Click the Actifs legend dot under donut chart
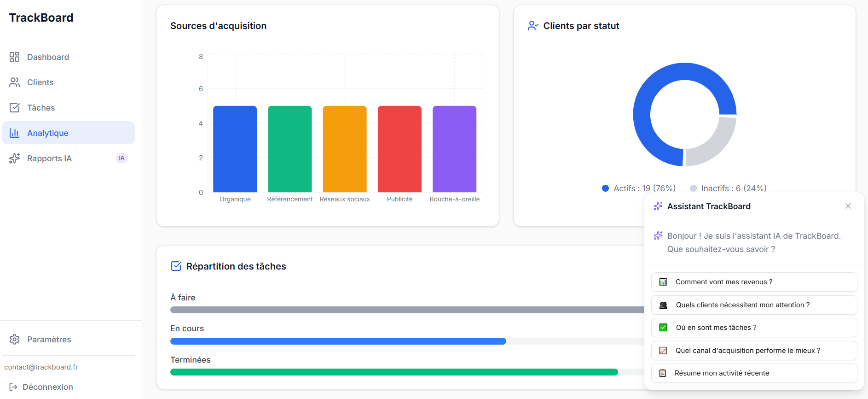Image resolution: width=868 pixels, height=399 pixels. pyautogui.click(x=606, y=188)
